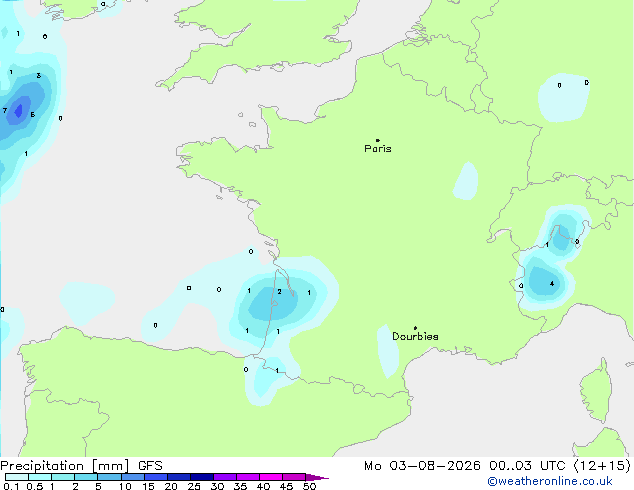This screenshot has width=634, height=490.
Task: Pick the 25–30 mm legend swatch
Action: 202,477
